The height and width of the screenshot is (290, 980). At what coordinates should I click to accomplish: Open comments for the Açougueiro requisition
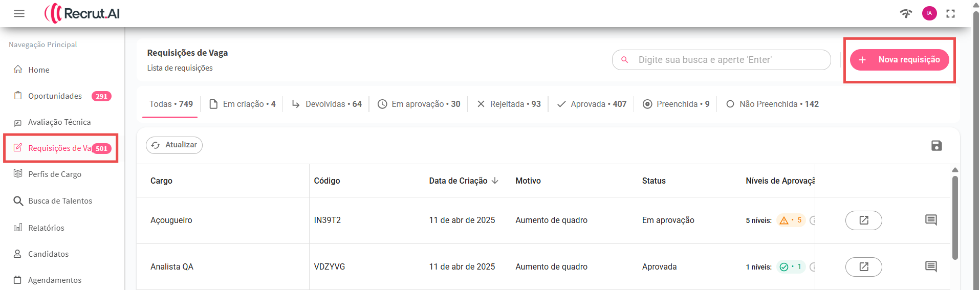coord(930,220)
